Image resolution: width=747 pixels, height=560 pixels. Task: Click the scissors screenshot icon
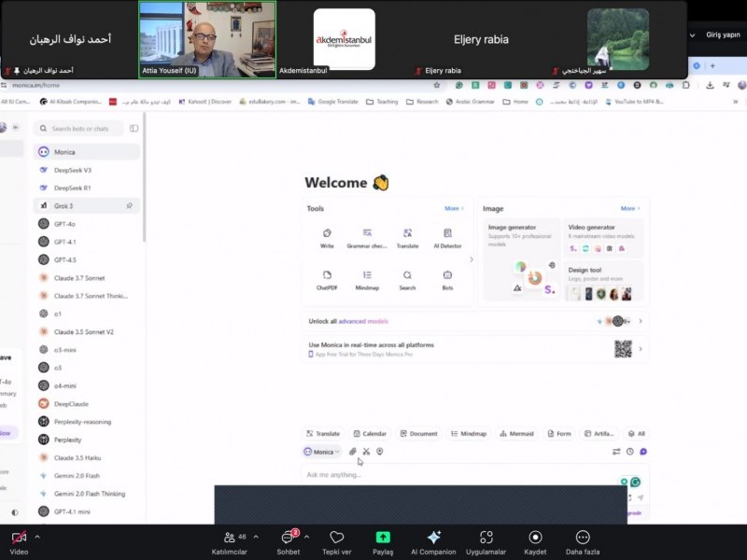366,452
